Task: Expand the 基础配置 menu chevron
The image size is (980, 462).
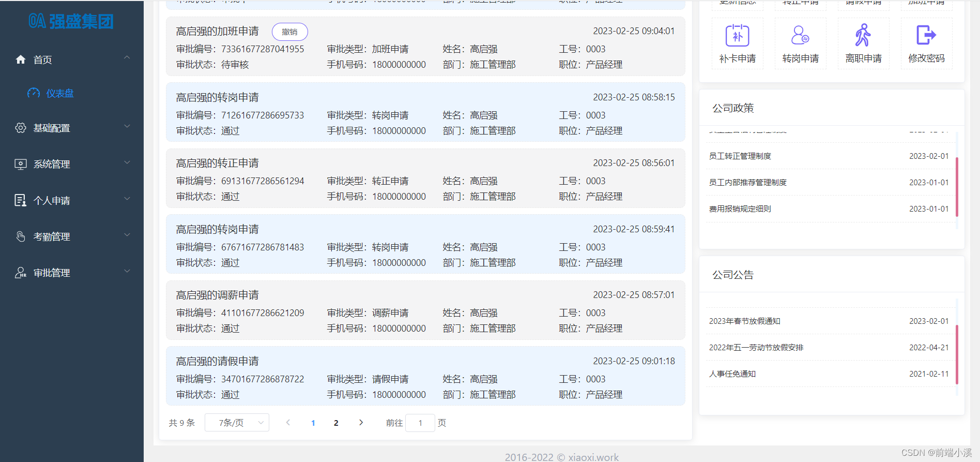Action: 127,126
